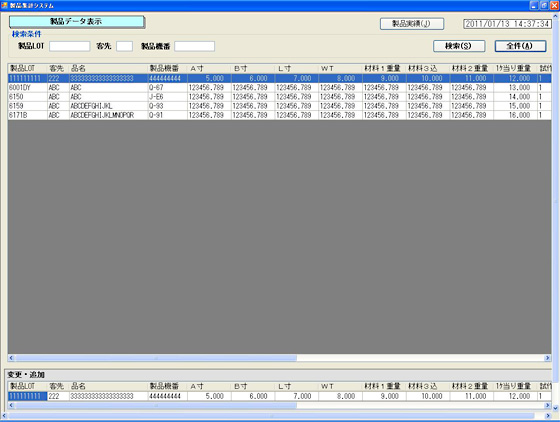Click the left arrow of main grid scrollbar
Viewport: 560px width, 422px height.
11,358
